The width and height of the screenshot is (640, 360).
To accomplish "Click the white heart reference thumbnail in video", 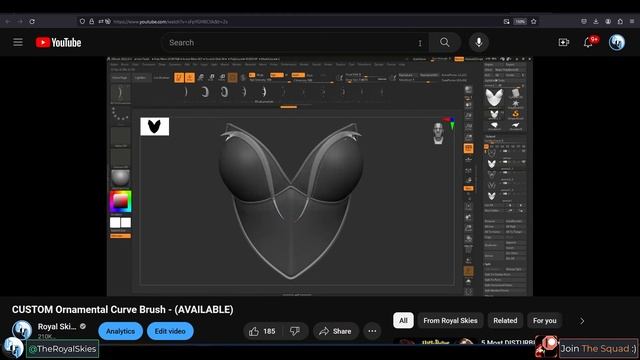I will pyautogui.click(x=155, y=127).
